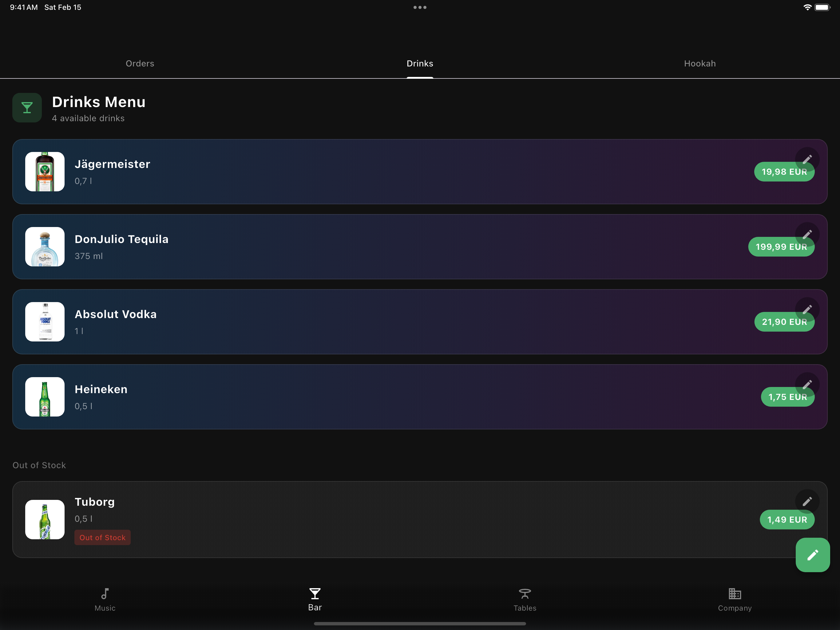The image size is (840, 630).
Task: Open the Music section
Action: tap(105, 599)
